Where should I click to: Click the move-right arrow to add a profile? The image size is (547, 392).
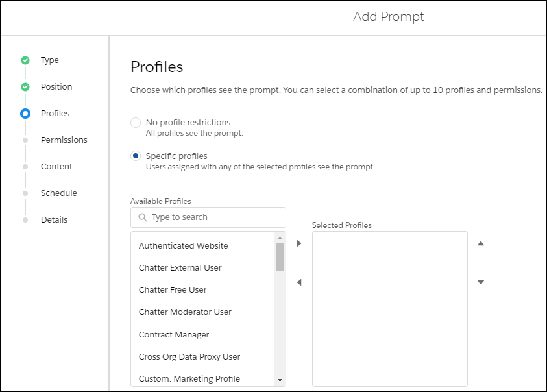pyautogui.click(x=299, y=243)
